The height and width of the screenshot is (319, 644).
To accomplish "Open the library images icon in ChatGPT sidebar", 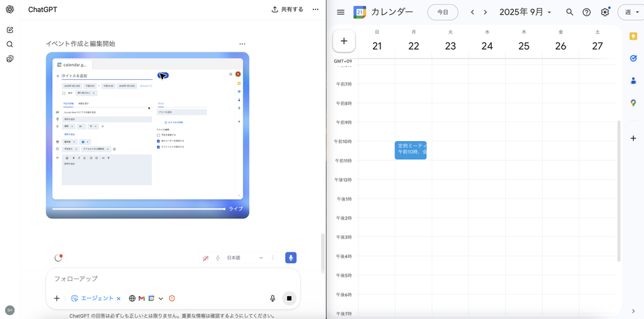I will [x=10, y=59].
